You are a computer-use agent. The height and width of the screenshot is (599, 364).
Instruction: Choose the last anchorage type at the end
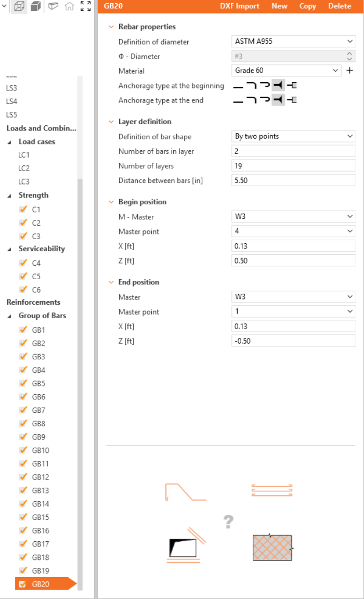(x=292, y=100)
